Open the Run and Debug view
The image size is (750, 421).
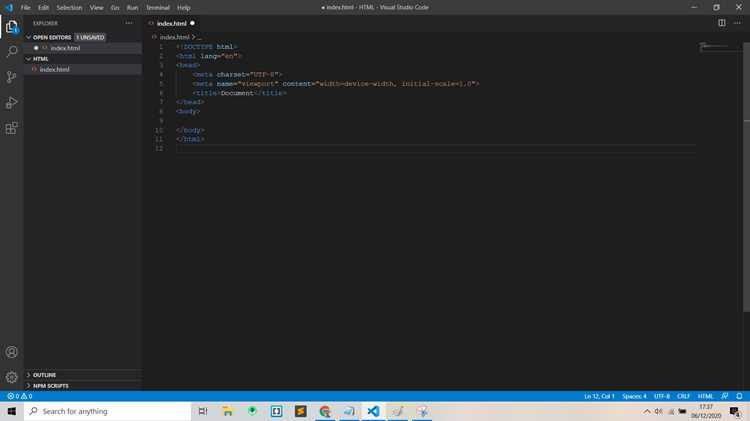pos(11,103)
